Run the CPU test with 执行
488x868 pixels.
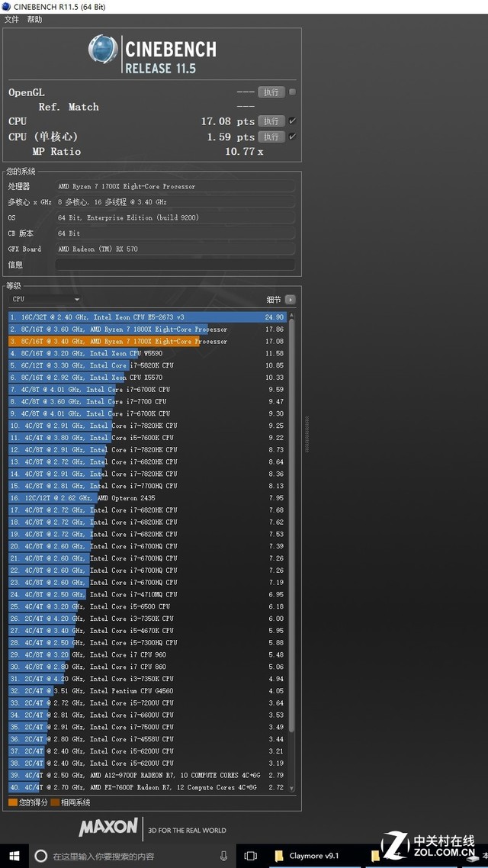click(x=271, y=121)
